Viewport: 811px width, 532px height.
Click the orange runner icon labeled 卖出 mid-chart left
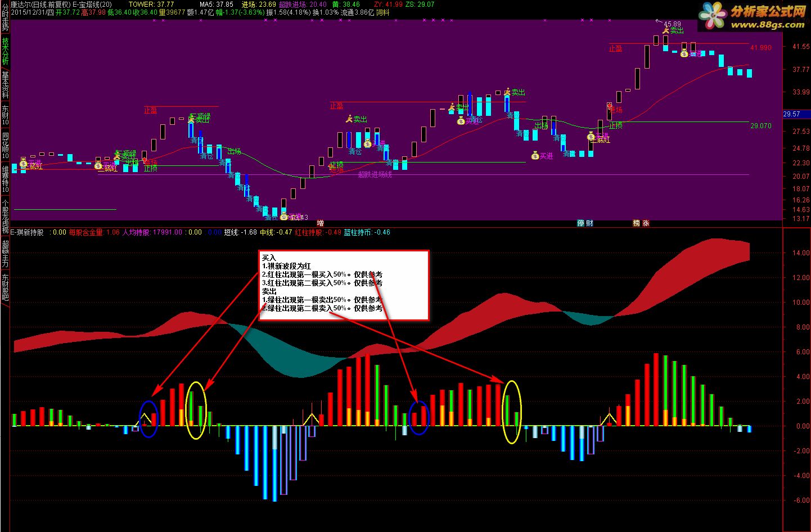[x=349, y=119]
